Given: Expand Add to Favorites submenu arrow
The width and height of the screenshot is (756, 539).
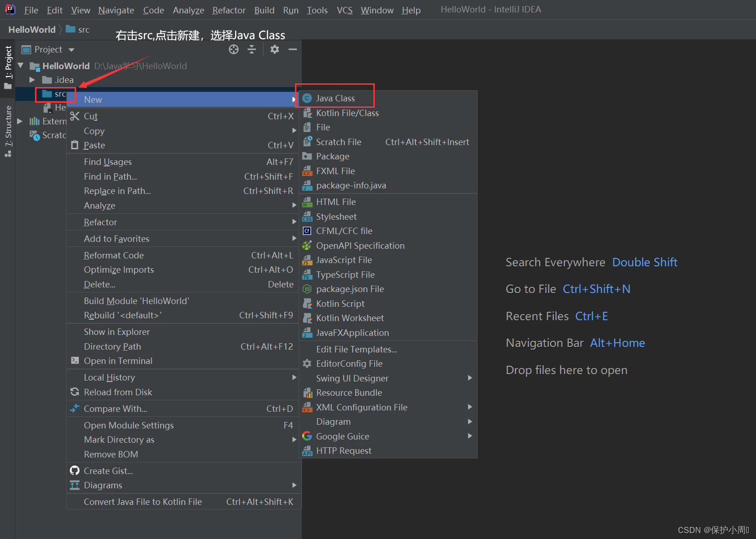Looking at the screenshot, I should coord(294,238).
